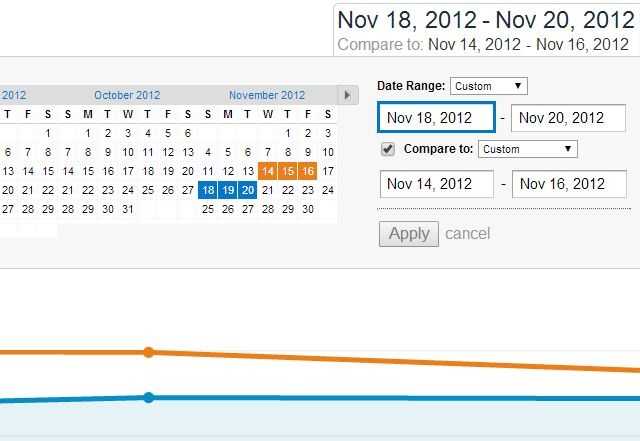Select the October 2012 month header
640x441 pixels.
[127, 95]
